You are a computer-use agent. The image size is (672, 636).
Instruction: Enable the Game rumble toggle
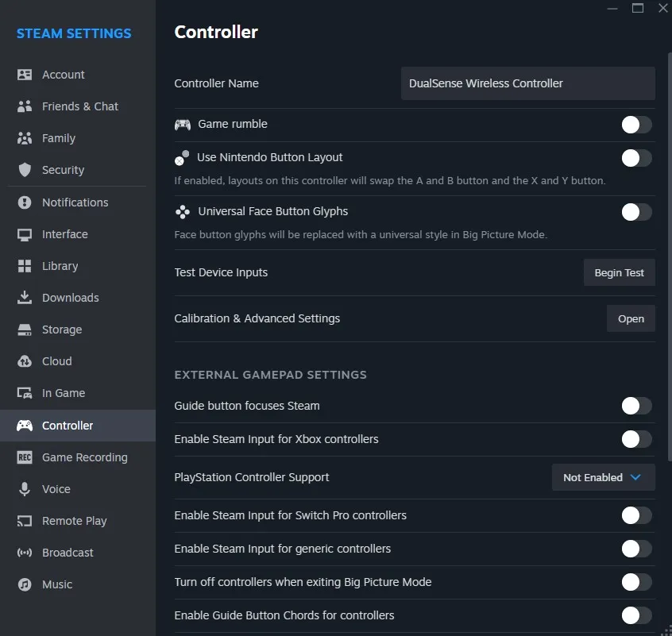(x=636, y=125)
